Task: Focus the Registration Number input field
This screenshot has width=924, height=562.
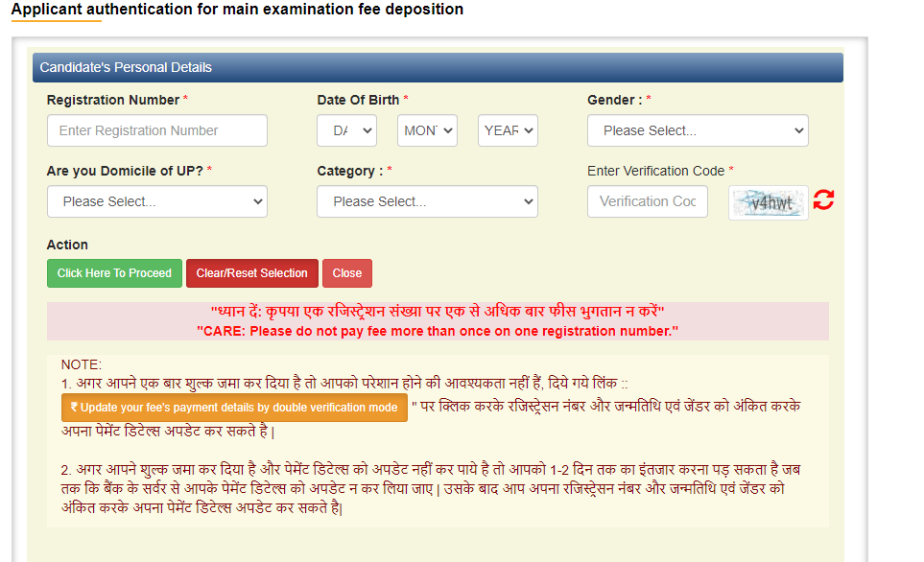Action: tap(156, 130)
